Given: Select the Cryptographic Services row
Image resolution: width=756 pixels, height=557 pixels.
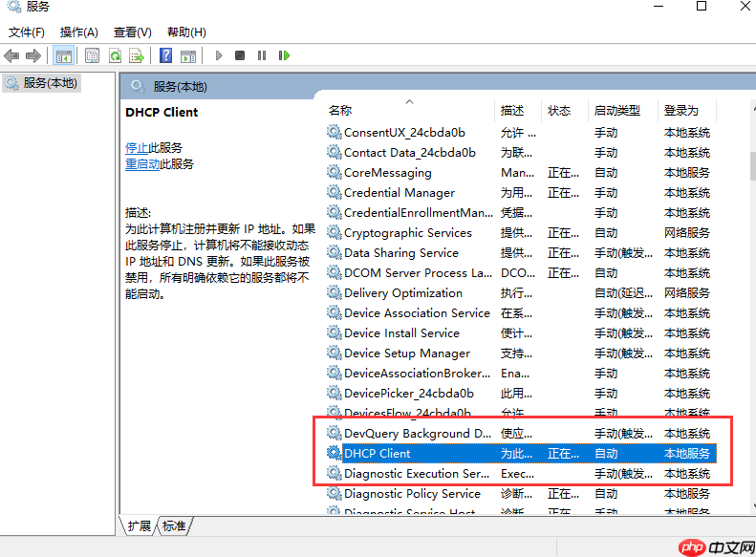Looking at the screenshot, I should click(407, 233).
